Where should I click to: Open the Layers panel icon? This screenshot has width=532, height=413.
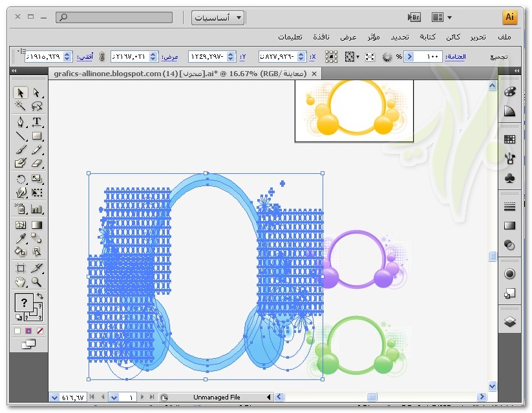(509, 322)
